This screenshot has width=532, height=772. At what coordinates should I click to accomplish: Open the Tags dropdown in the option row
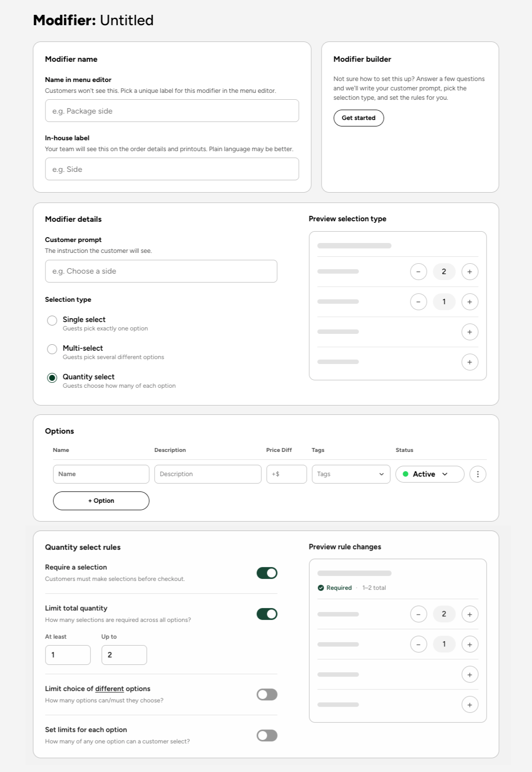point(351,474)
